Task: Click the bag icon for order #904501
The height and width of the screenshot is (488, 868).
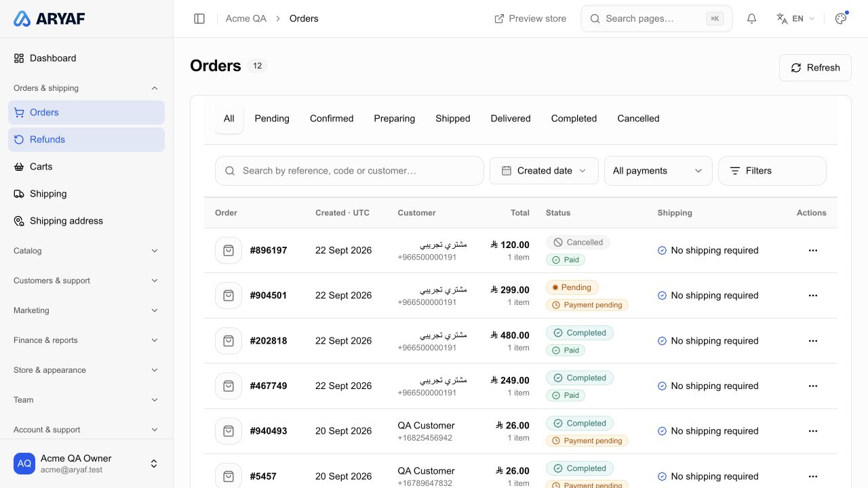Action: (229, 296)
